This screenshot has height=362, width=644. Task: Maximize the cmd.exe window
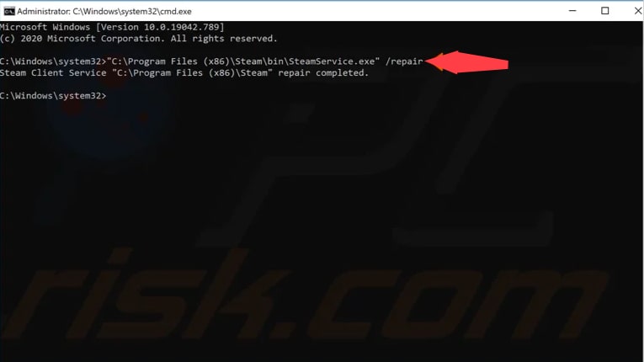604,11
